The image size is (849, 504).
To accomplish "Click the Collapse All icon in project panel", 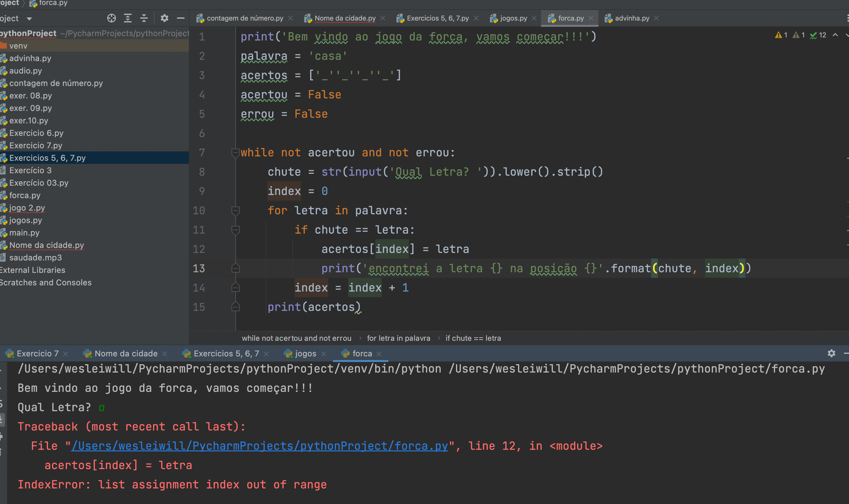I will [144, 18].
